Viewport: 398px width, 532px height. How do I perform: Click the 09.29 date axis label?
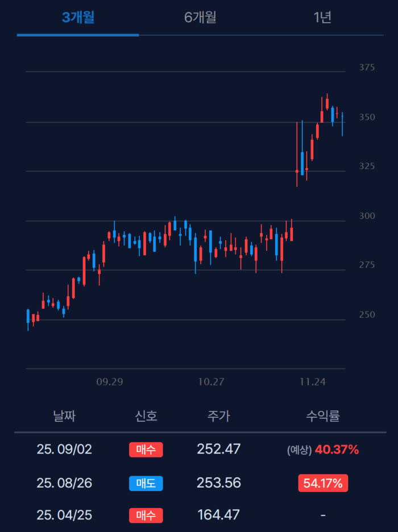[110, 382]
